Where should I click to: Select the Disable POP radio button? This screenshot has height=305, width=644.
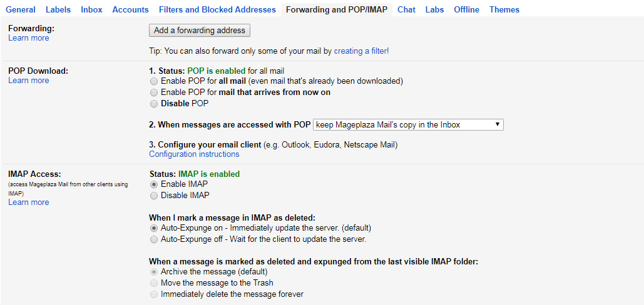point(153,104)
